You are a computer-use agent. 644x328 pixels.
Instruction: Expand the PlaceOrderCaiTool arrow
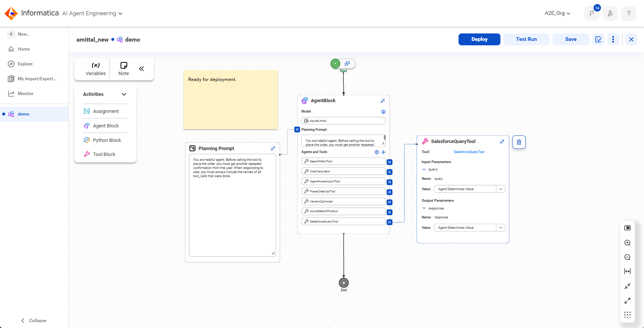[390, 192]
